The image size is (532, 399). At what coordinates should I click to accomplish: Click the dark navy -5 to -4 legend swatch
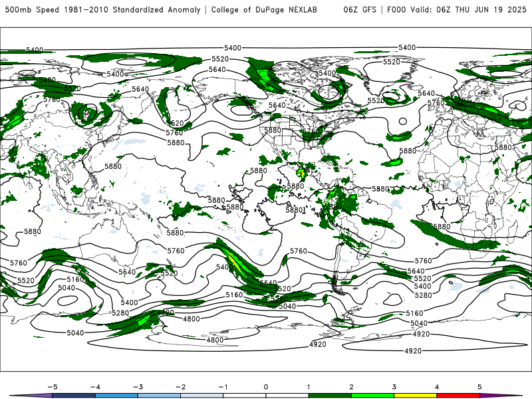point(74,396)
